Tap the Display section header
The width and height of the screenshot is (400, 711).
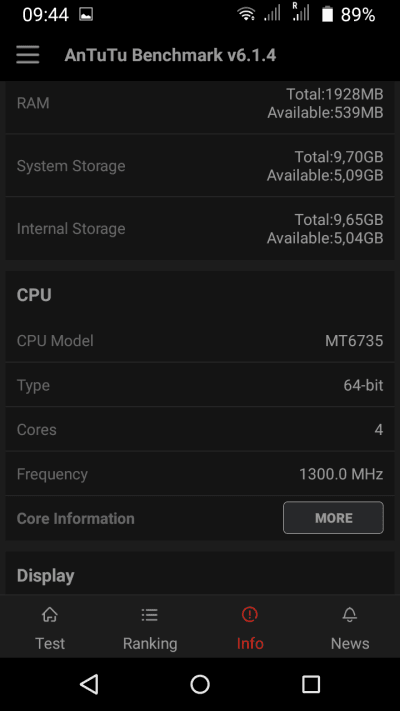pyautogui.click(x=45, y=575)
